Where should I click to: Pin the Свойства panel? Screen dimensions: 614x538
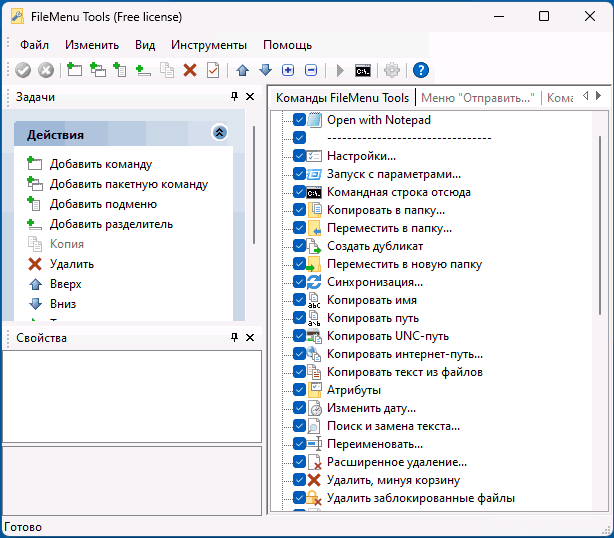click(x=235, y=337)
